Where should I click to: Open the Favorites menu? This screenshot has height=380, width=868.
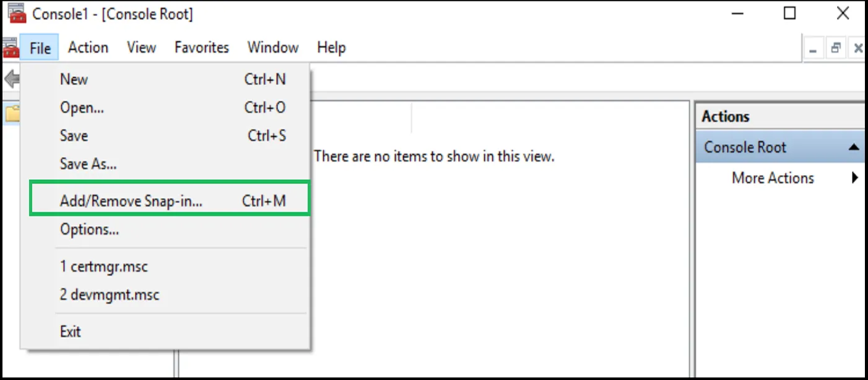[202, 48]
